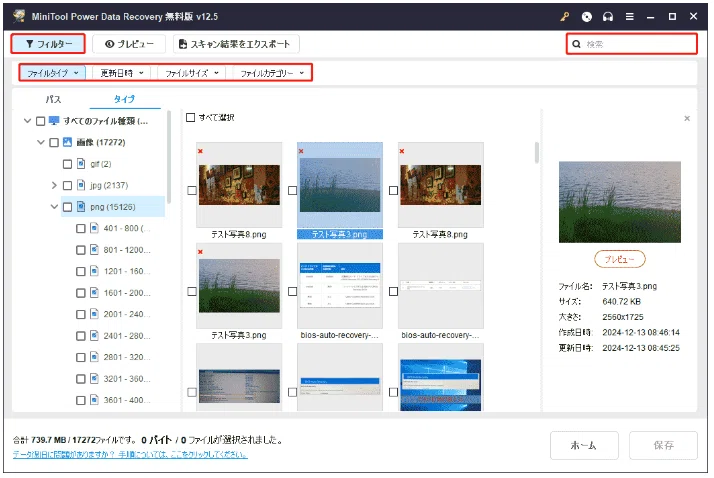
Task: Open the ファイルタイプ filter dropdown
Action: [52, 73]
